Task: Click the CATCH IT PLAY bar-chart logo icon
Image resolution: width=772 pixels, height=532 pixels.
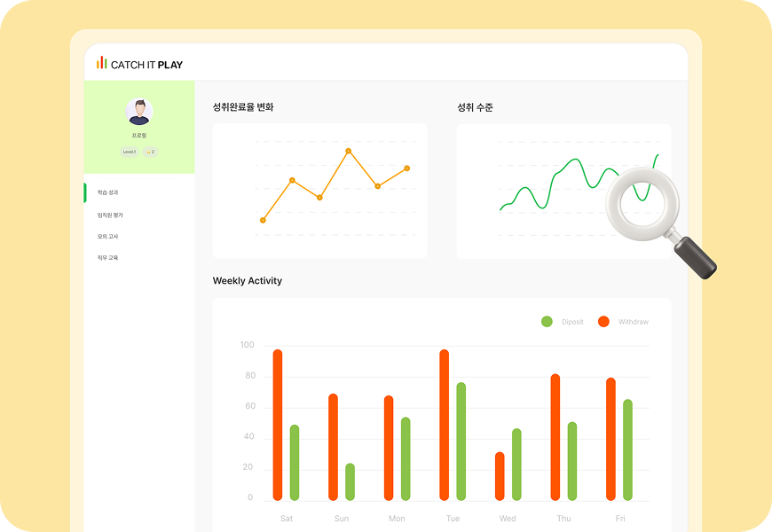Action: click(101, 63)
